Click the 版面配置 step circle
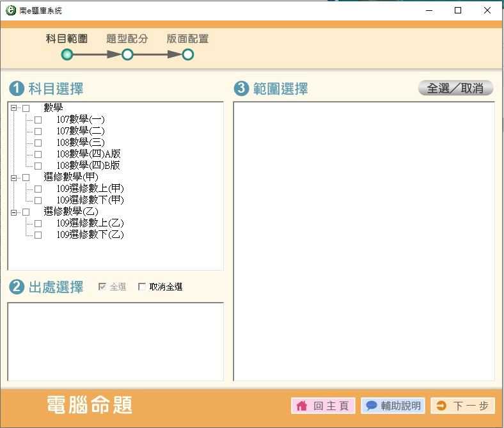Image resolution: width=504 pixels, height=428 pixels. pyautogui.click(x=187, y=54)
